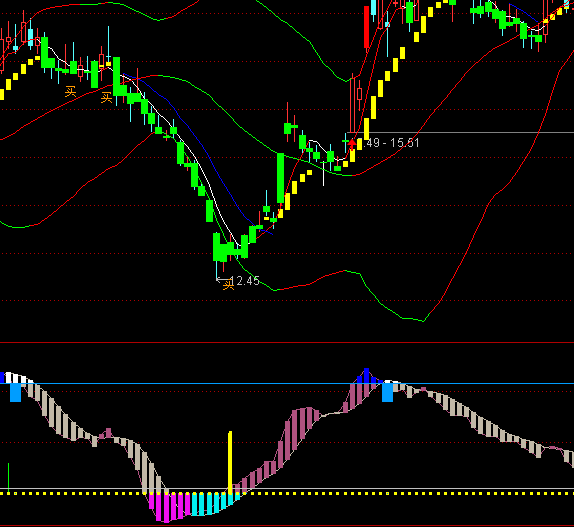The width and height of the screenshot is (574, 527).
Task: Select the left light-blue block in the indicator
Action: (x=15, y=392)
